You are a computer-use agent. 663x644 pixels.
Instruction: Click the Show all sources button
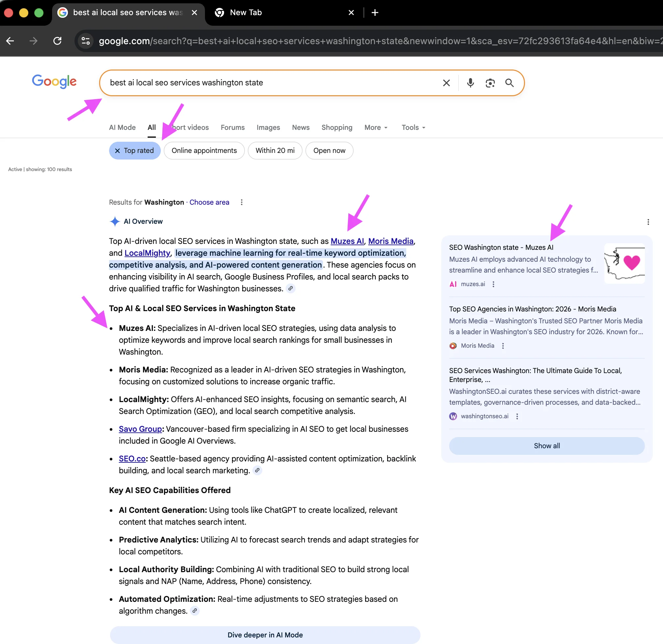(546, 446)
